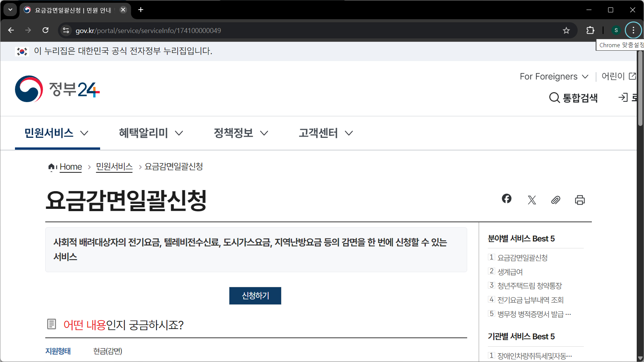
Task: Click the 정부24 logo
Action: point(58,89)
